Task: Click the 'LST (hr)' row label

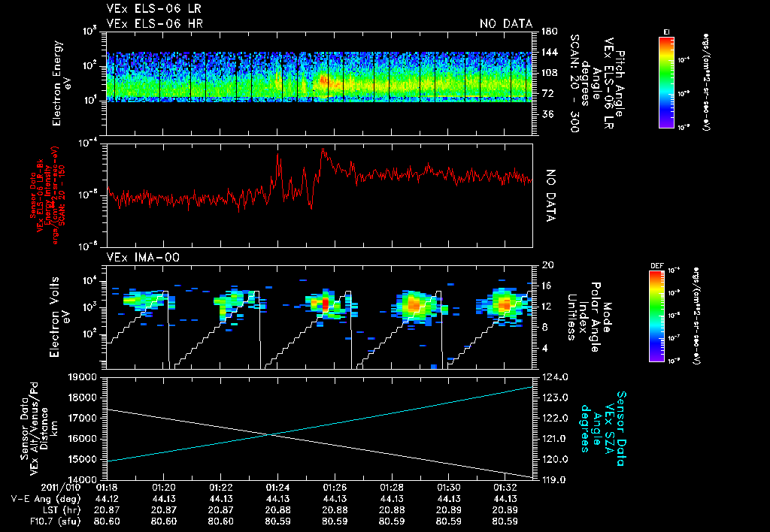Action: click(60, 510)
